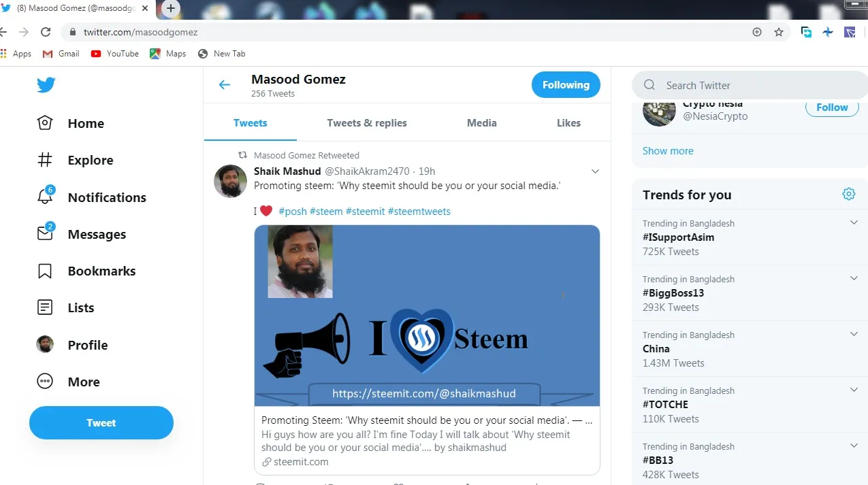The image size is (868, 485).
Task: Click the Twitter bird logo
Action: (46, 85)
